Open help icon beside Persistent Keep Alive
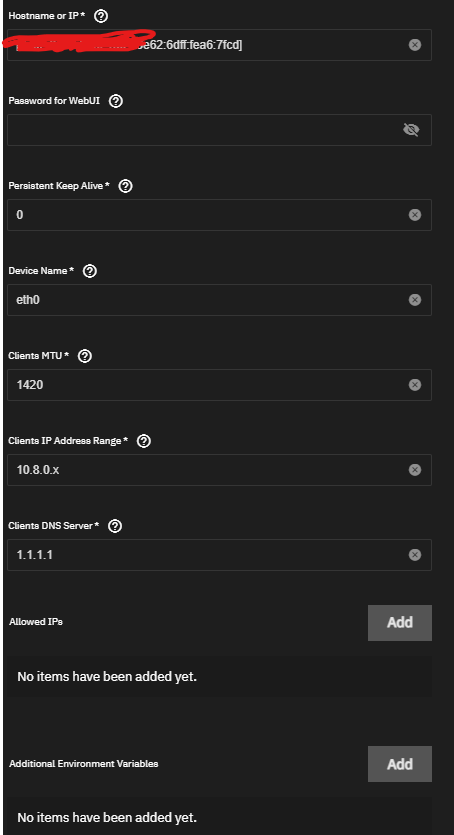Viewport: 454px width, 835px height. 125,186
